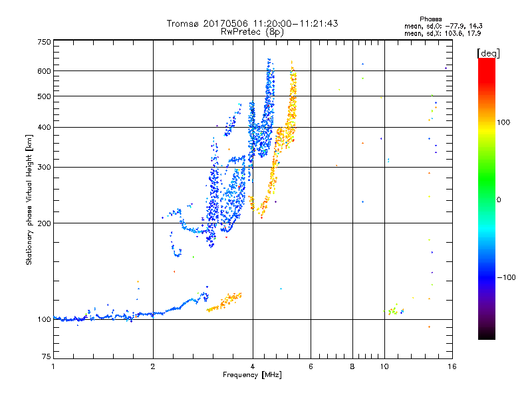The height and width of the screenshot is (399, 532).
Task: Click the x-axis label "16"
Action: coord(452,366)
